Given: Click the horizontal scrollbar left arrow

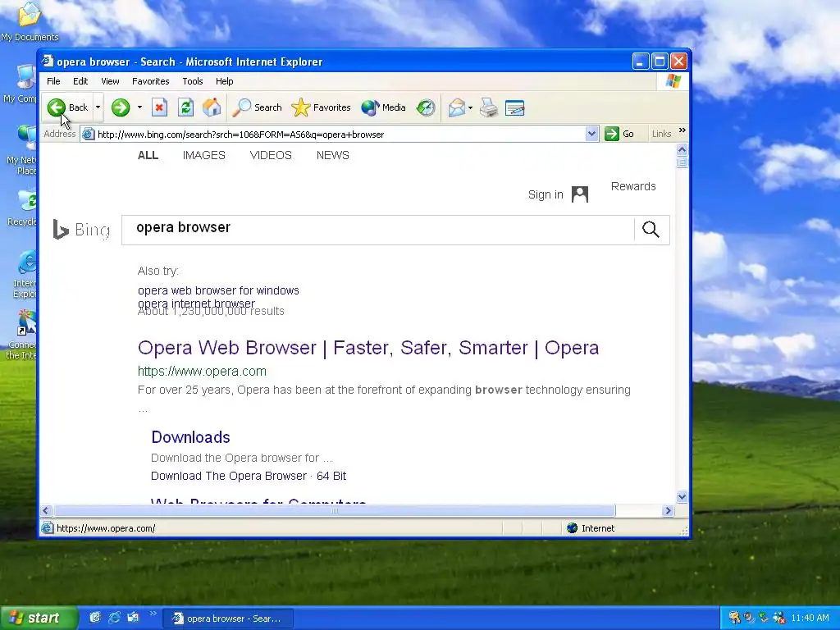Looking at the screenshot, I should click(x=46, y=510).
